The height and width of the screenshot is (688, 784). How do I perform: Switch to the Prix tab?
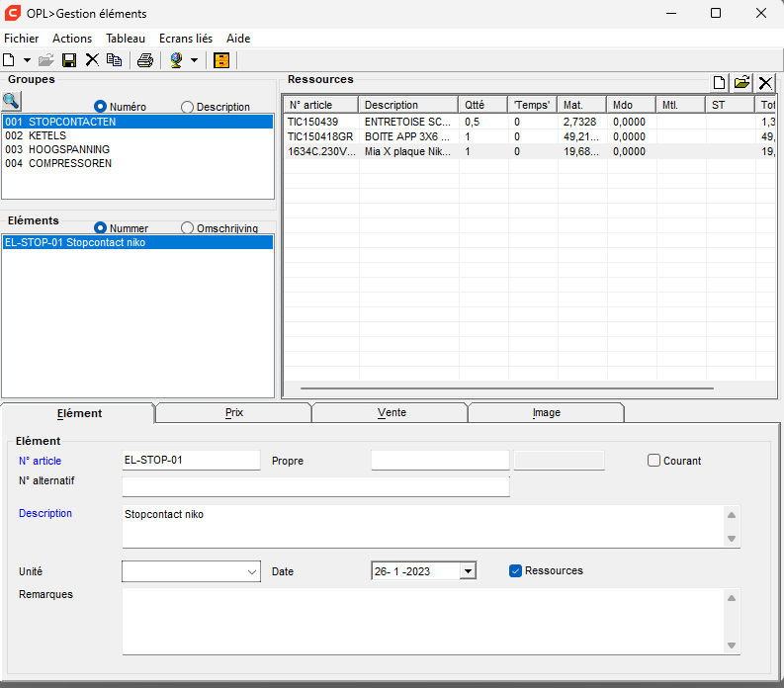tap(234, 412)
